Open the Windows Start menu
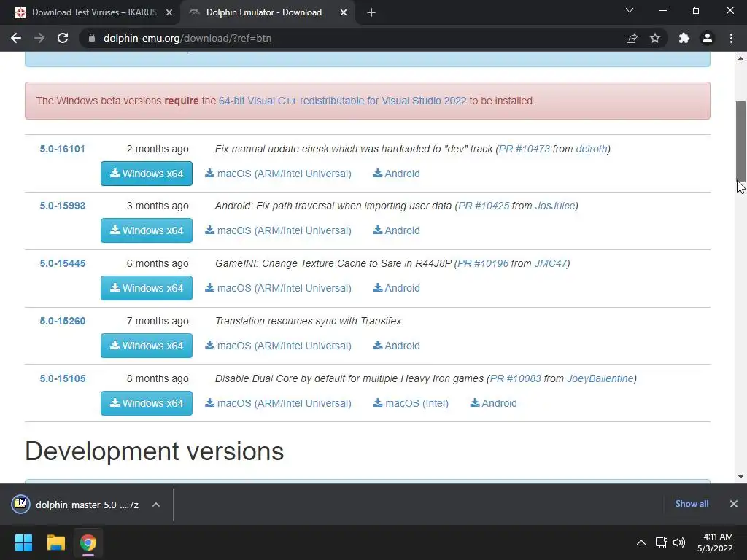The width and height of the screenshot is (747, 560). coord(23,542)
